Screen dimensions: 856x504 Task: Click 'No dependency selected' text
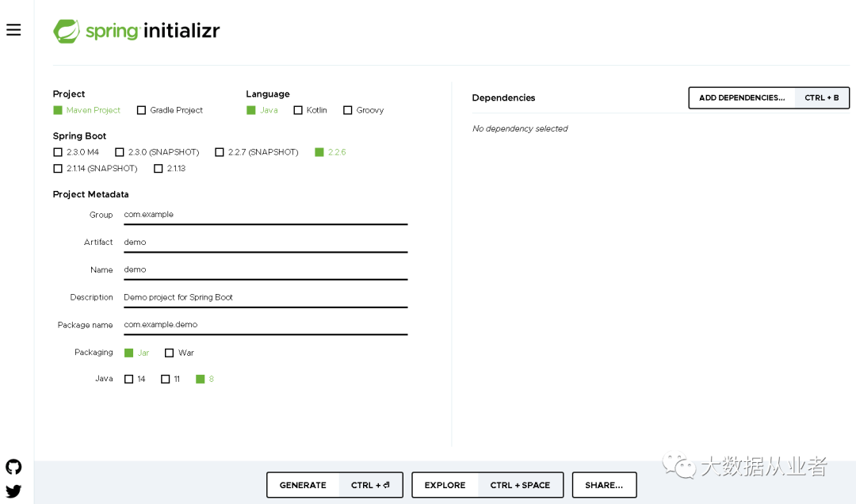point(520,129)
